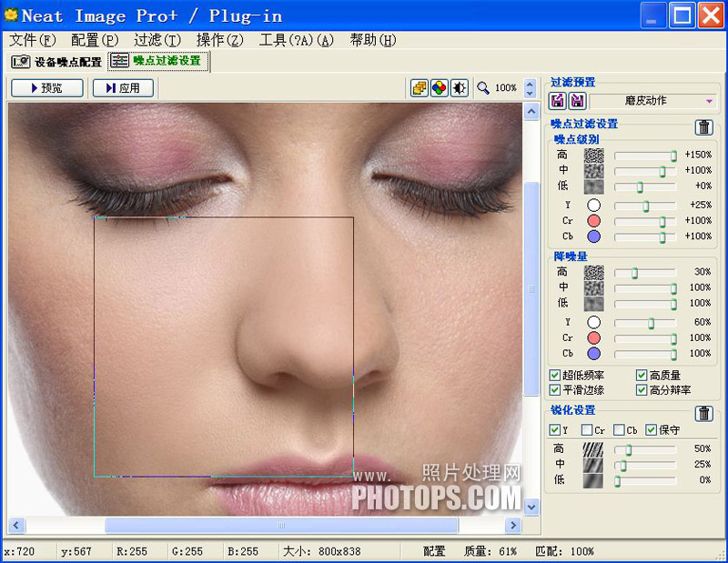The height and width of the screenshot is (563, 728).
Task: Click the high frequency noise reduction texture icon
Action: 594,272
